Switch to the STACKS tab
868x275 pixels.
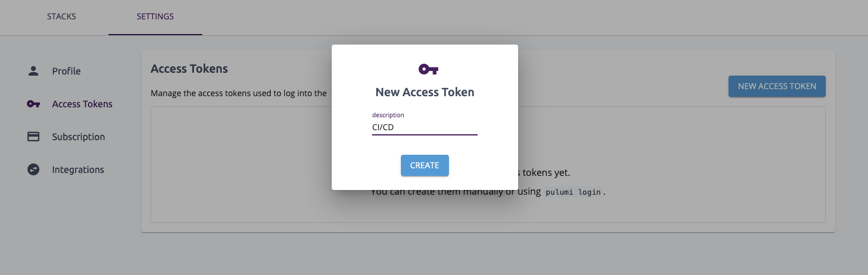pos(62,16)
